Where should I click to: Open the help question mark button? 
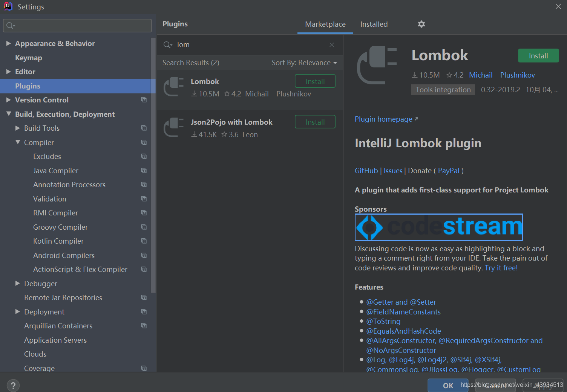[13, 385]
